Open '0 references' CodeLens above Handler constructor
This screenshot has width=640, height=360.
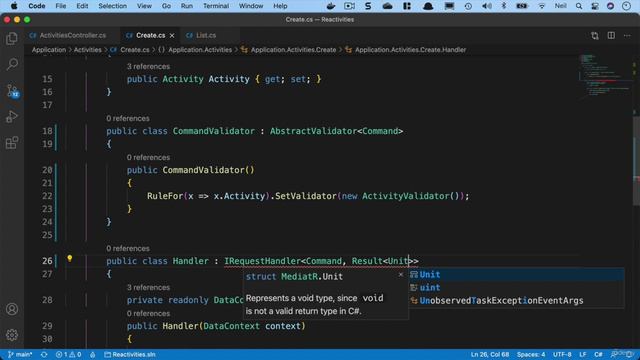pos(148,313)
